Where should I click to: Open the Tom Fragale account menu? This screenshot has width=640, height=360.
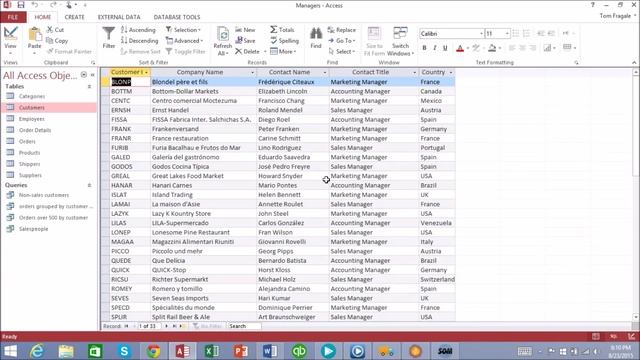click(617, 16)
